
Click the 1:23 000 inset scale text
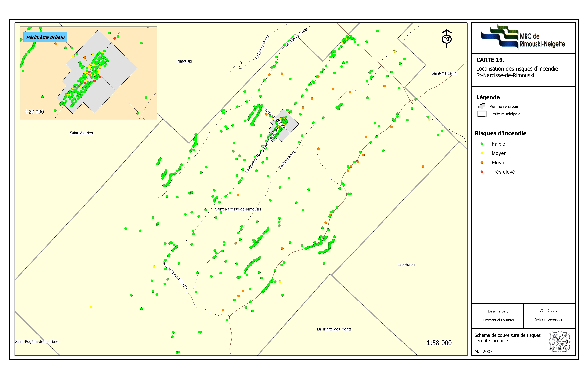coord(34,112)
